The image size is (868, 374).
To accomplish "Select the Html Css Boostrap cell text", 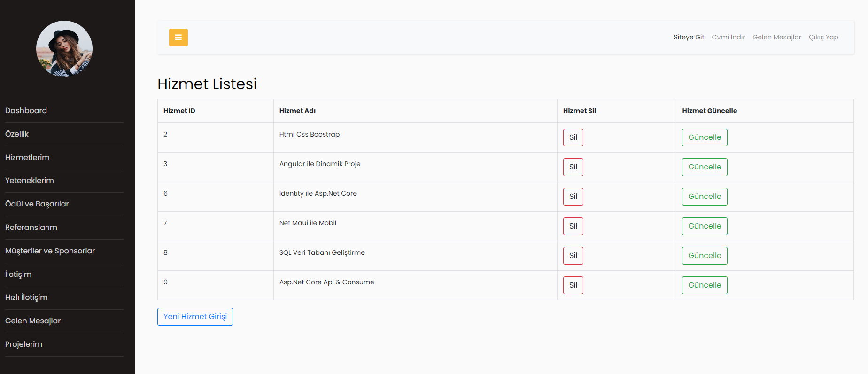I will coord(310,134).
